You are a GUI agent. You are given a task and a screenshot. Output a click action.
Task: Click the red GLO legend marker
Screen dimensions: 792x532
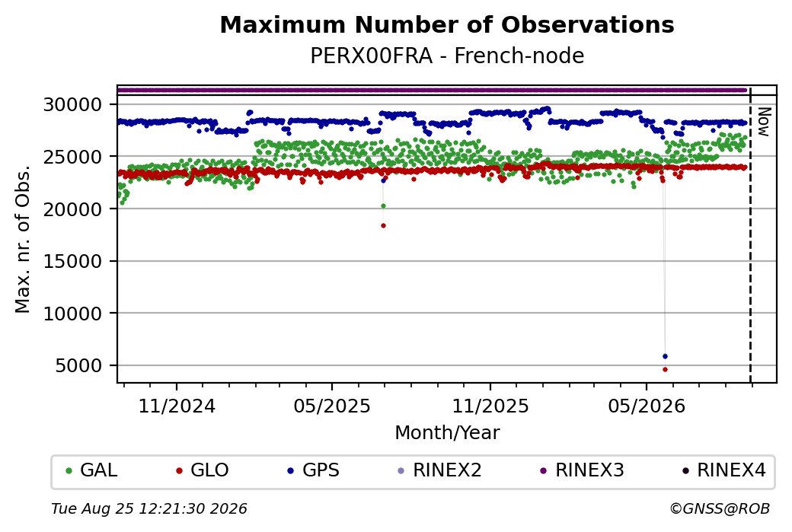pyautogui.click(x=179, y=471)
